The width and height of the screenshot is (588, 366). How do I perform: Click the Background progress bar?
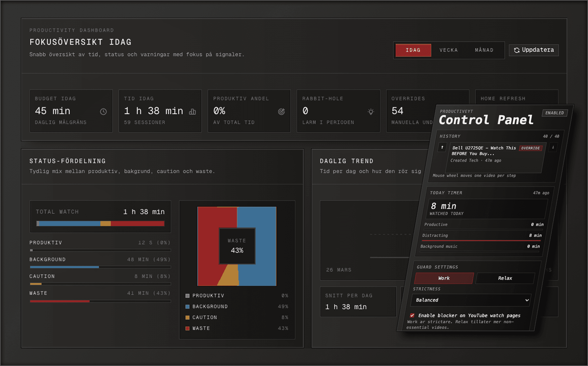[100, 267]
